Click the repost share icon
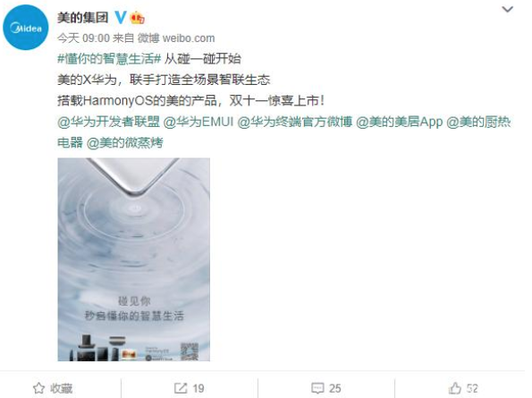The width and height of the screenshot is (532, 398). (180, 388)
